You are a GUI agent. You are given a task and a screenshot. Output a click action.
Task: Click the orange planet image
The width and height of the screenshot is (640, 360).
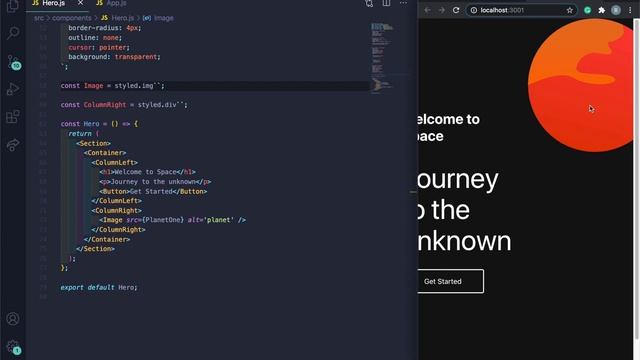(580, 85)
